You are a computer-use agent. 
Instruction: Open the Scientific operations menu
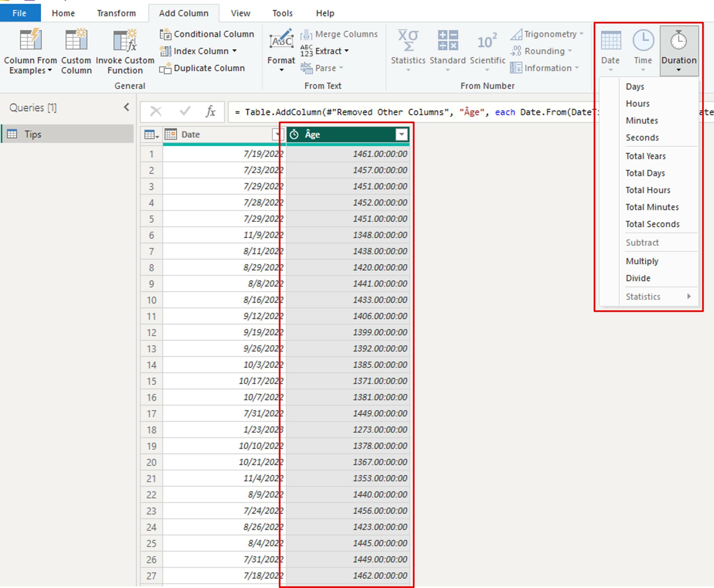coord(488,51)
